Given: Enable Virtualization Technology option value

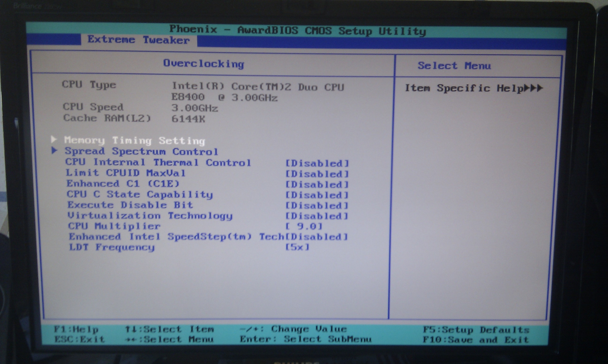Looking at the screenshot, I should (x=317, y=216).
